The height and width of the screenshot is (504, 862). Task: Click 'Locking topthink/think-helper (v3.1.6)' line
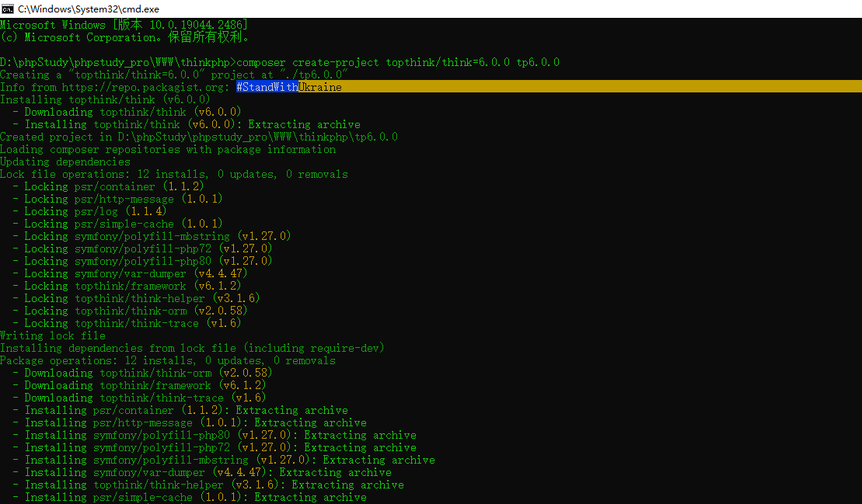coord(136,298)
